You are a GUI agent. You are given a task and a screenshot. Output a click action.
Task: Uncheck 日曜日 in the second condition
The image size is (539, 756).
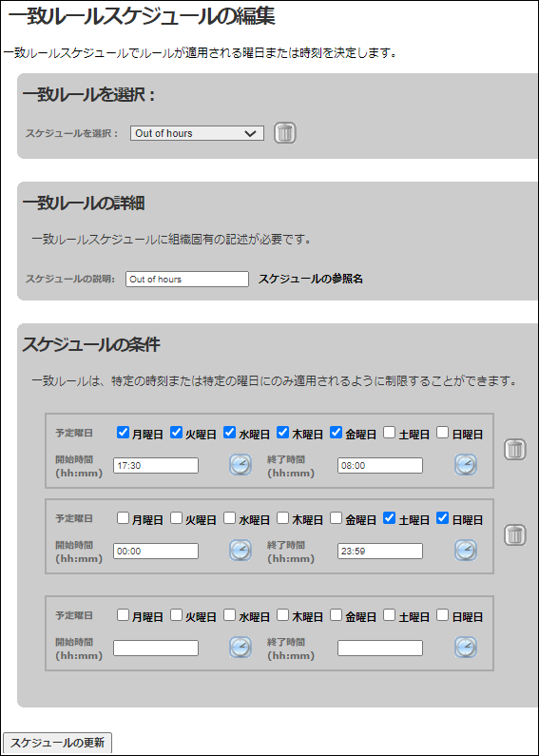tap(443, 518)
